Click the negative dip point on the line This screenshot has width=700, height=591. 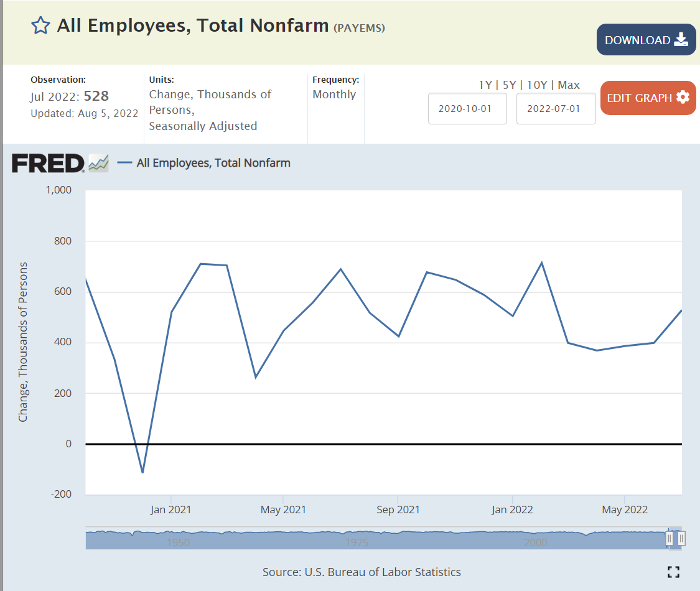[142, 472]
